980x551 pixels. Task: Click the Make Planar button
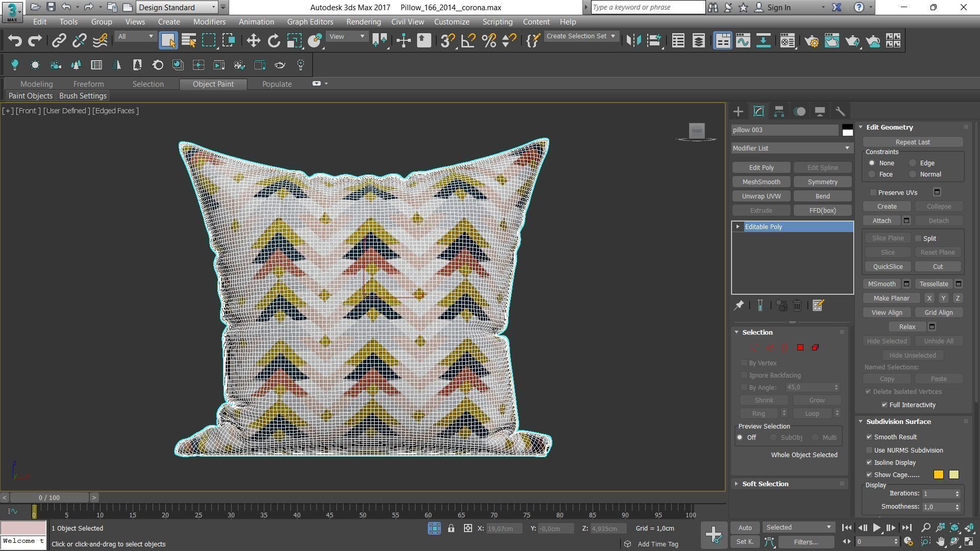tap(891, 298)
